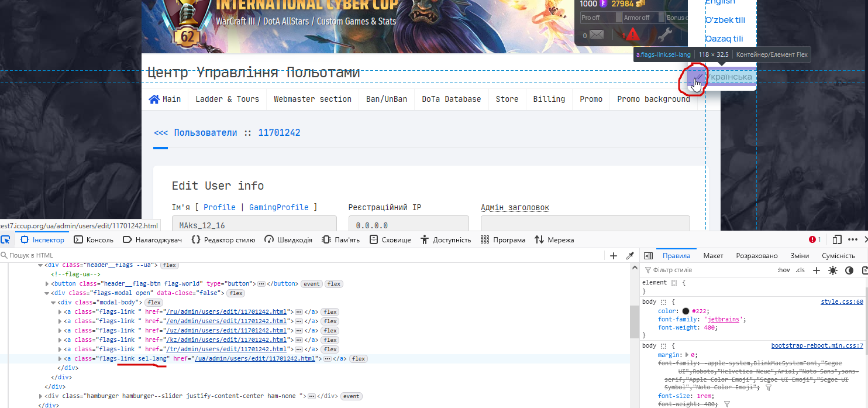
Task: Expand the header__flag-btn button node
Action: click(x=47, y=284)
